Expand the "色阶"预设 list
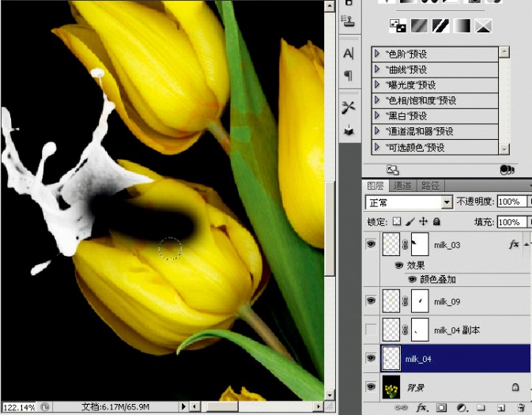532x415 pixels. (x=377, y=54)
